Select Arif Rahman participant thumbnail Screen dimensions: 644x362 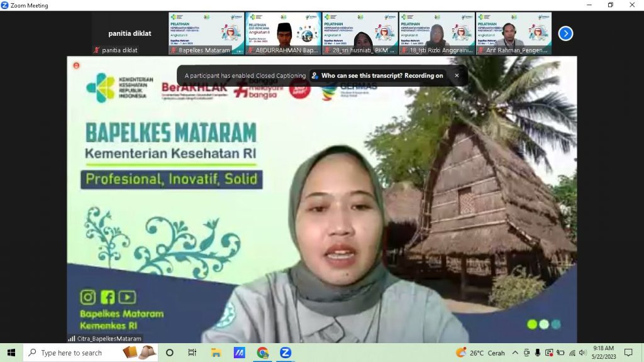coord(514,34)
